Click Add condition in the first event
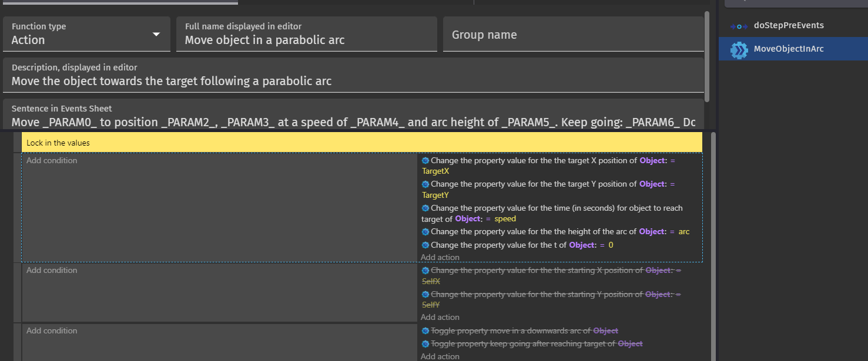The height and width of the screenshot is (361, 868). point(52,160)
